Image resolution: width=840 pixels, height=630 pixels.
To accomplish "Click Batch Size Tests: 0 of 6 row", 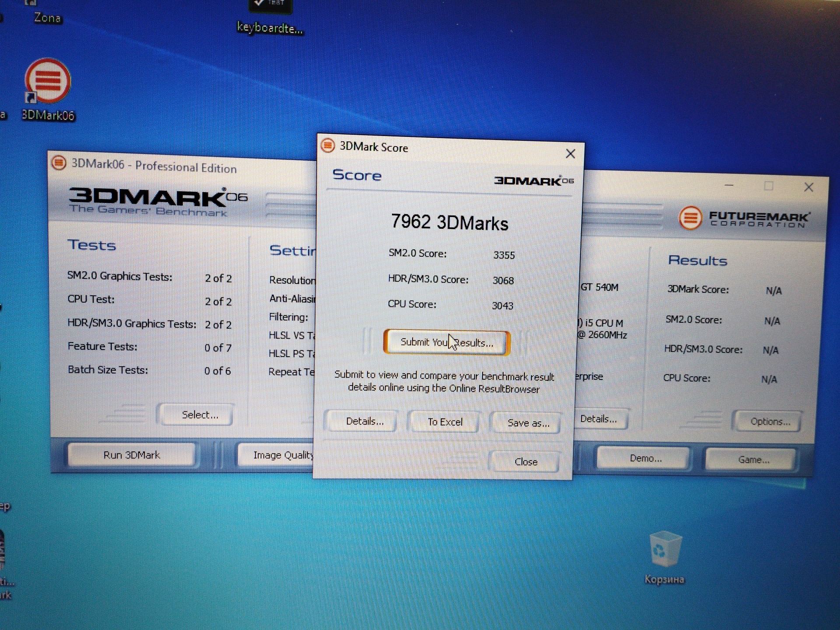I will point(150,370).
